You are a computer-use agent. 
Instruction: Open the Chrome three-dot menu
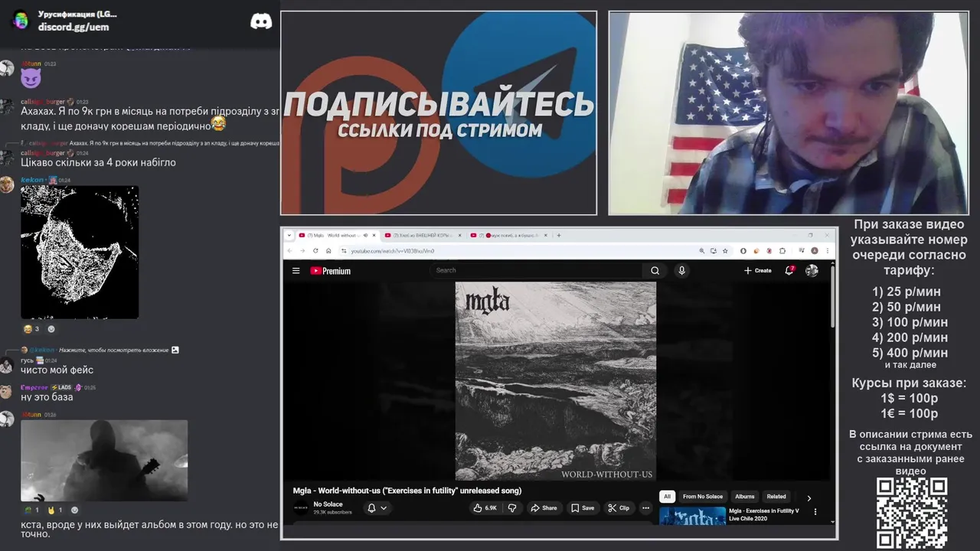click(x=828, y=251)
